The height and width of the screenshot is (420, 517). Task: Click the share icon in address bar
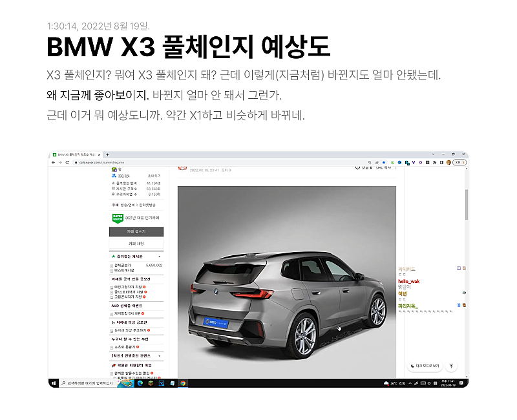[x=376, y=162]
